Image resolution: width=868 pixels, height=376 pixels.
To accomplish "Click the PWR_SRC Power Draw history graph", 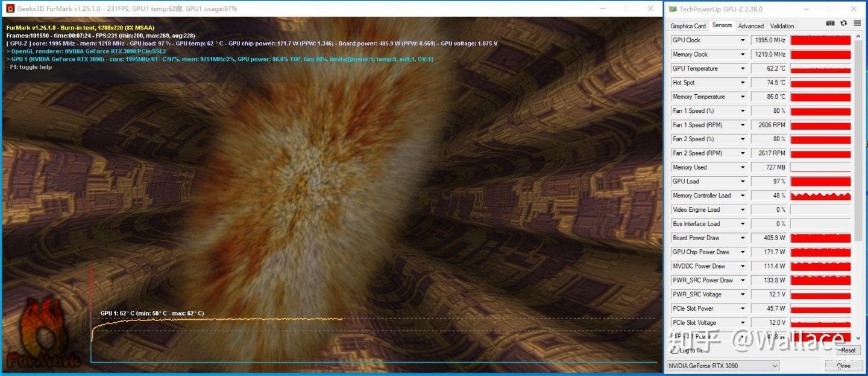I will point(820,280).
